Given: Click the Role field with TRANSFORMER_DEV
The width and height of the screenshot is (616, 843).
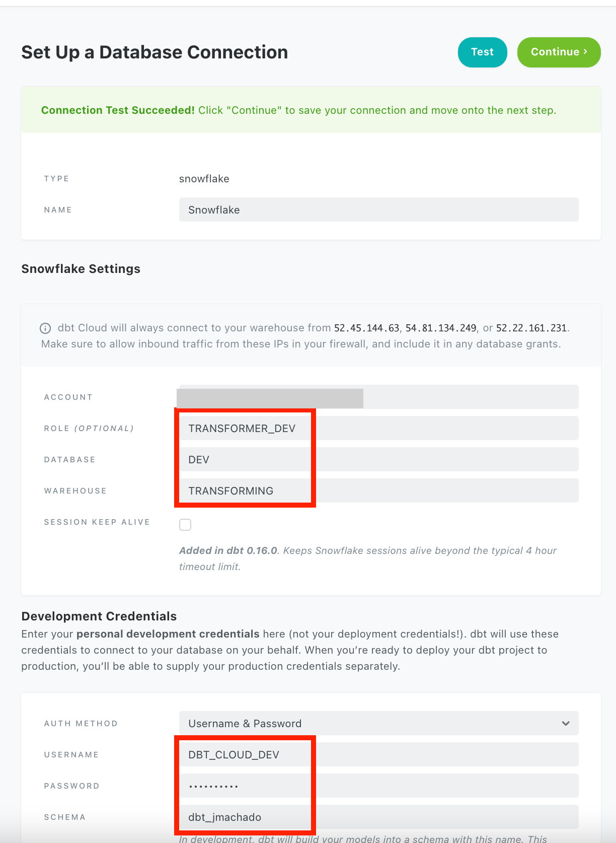Looking at the screenshot, I should (x=378, y=429).
